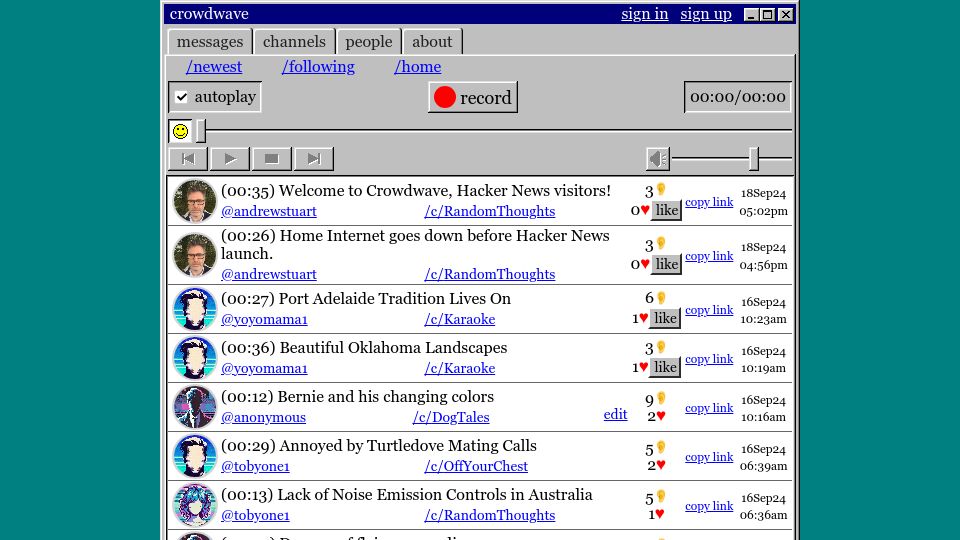Copy link for Port Adelaide message

709,310
